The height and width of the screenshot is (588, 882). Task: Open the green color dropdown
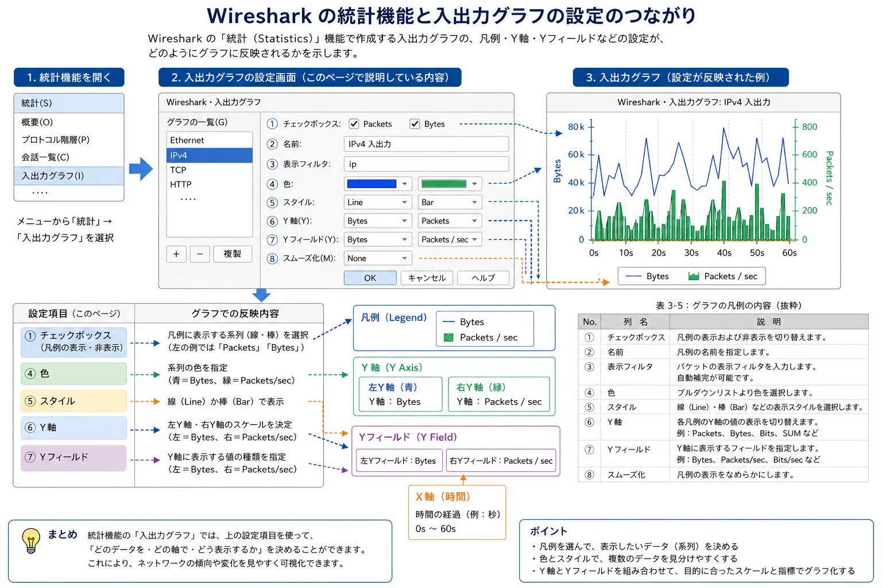pos(450,184)
